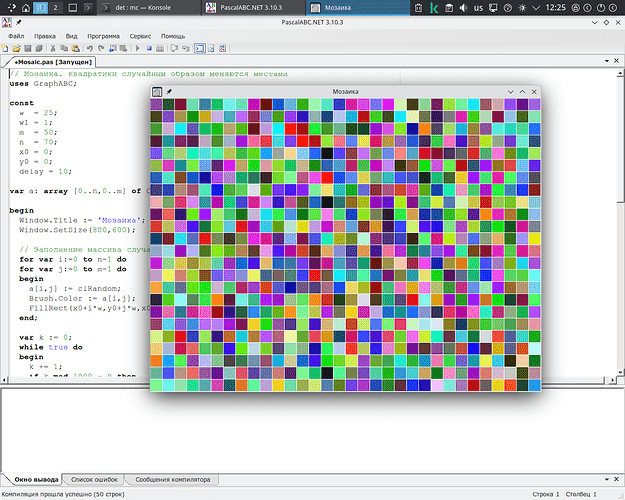Image resolution: width=625 pixels, height=500 pixels.
Task: Click the Столбец 1 status bar entry
Action: click(581, 494)
